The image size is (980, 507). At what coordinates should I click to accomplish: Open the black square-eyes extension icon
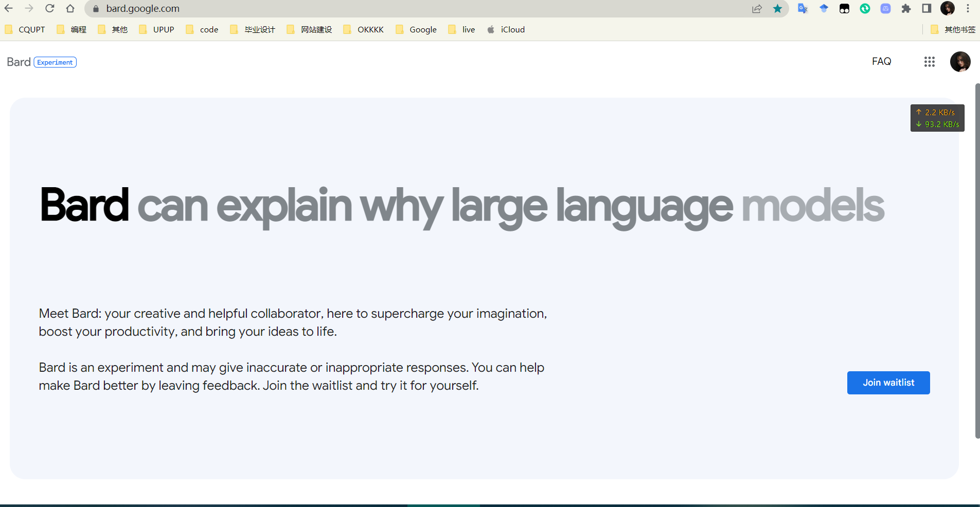pyautogui.click(x=844, y=8)
